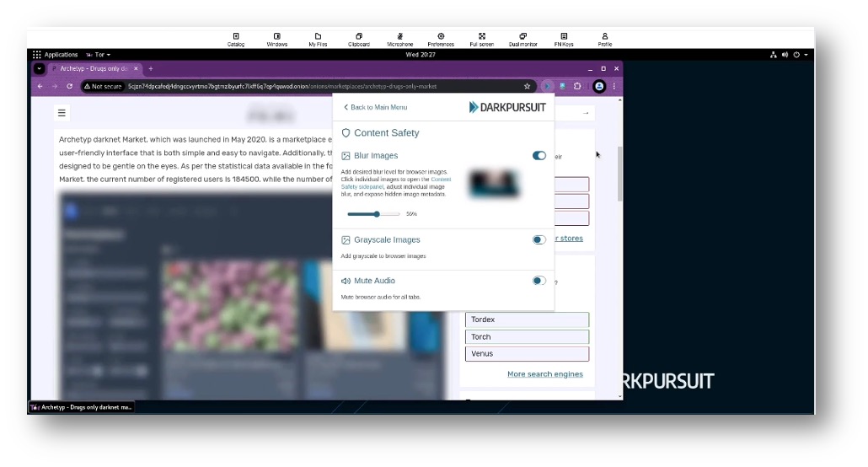This screenshot has width=868, height=467.
Task: Click the DARKPURSUIT logo in popup
Action: click(507, 107)
